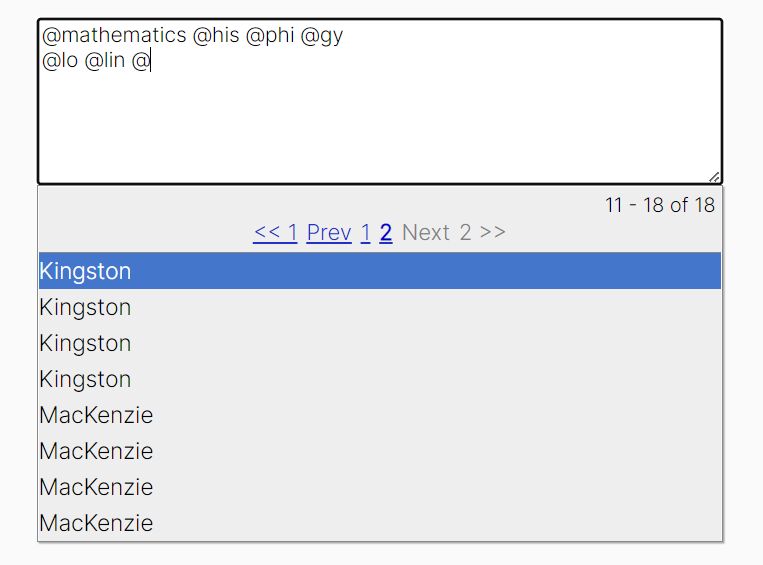Screen dimensions: 763x565
Task: Go to first page via "<< 1" link
Action: point(275,233)
